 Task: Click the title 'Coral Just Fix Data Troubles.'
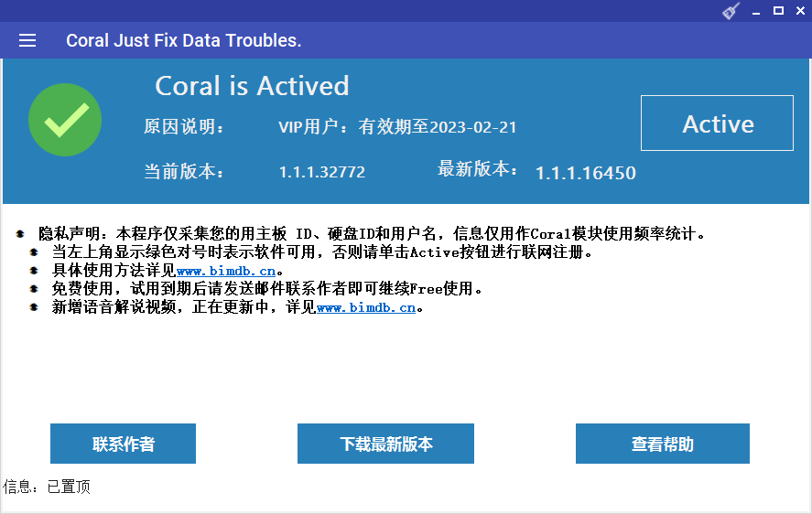[x=184, y=40]
